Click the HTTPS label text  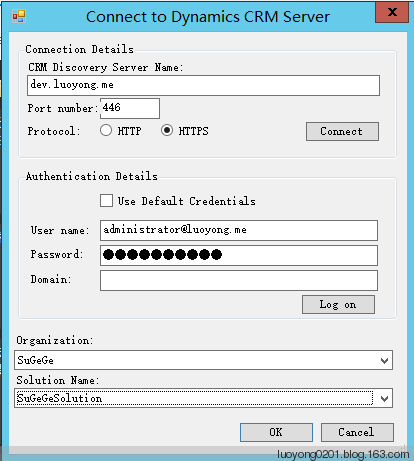(x=193, y=131)
